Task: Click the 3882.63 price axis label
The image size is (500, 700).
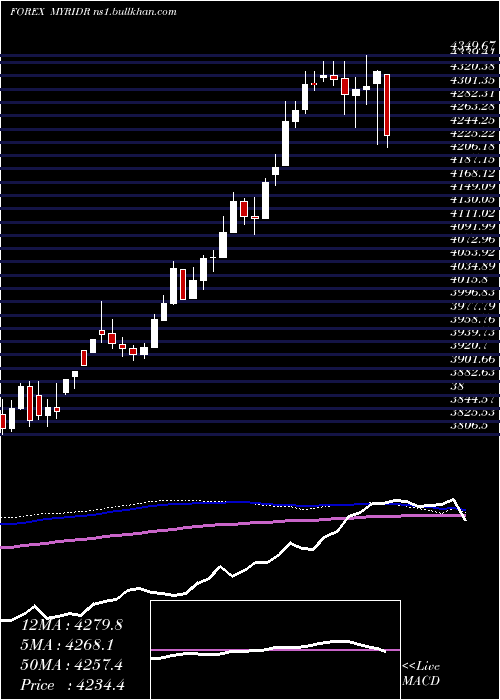Action: [x=474, y=371]
